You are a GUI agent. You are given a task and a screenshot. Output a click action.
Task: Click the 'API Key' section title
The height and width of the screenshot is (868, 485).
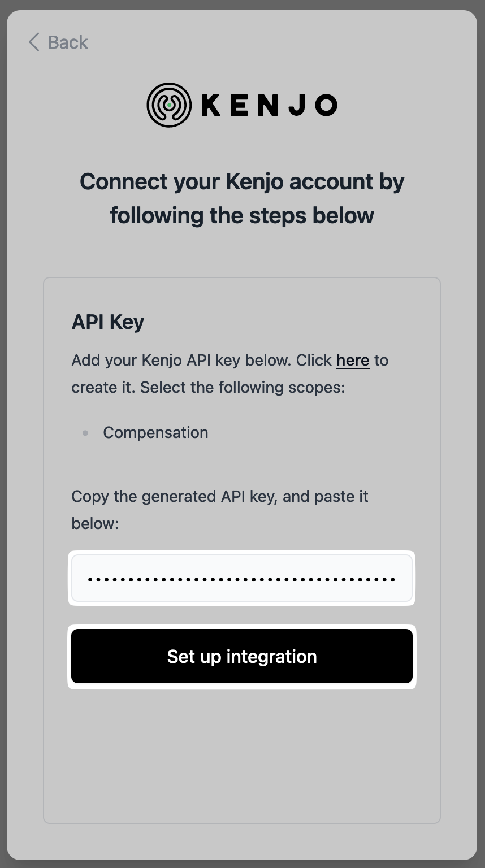click(x=108, y=322)
